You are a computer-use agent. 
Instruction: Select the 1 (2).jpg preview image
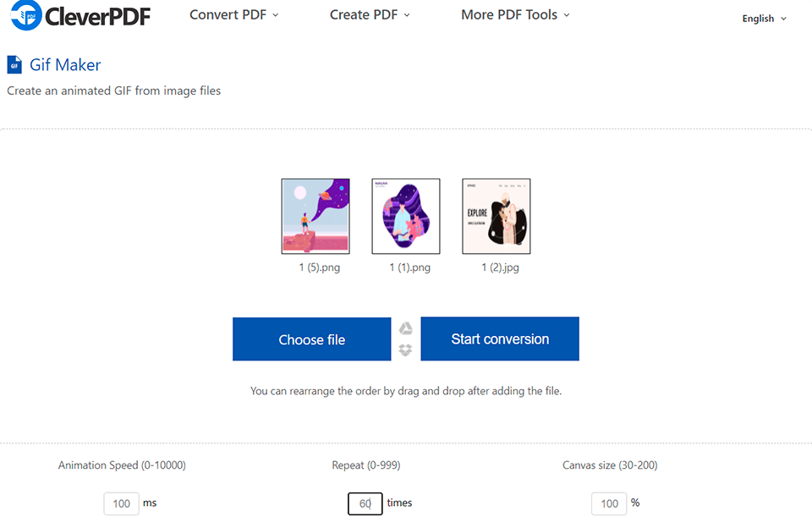click(x=496, y=216)
